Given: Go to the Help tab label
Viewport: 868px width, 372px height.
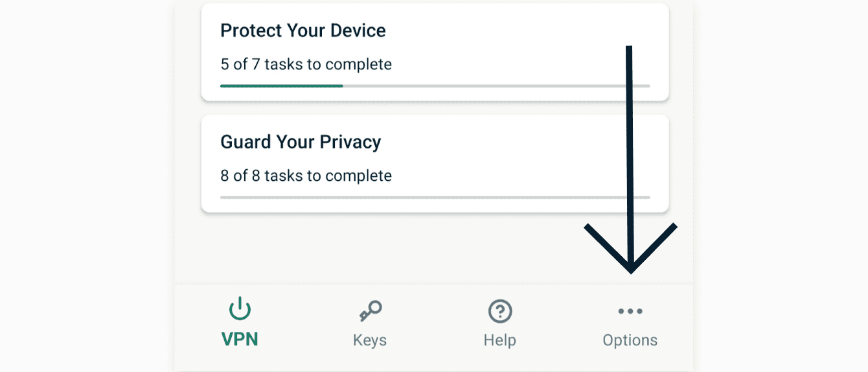Looking at the screenshot, I should pos(500,340).
